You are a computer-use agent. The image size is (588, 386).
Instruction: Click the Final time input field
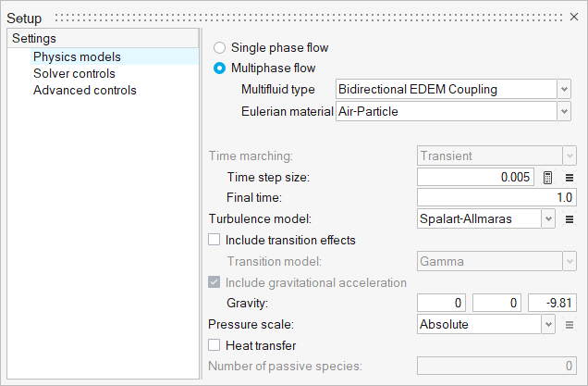pyautogui.click(x=496, y=197)
